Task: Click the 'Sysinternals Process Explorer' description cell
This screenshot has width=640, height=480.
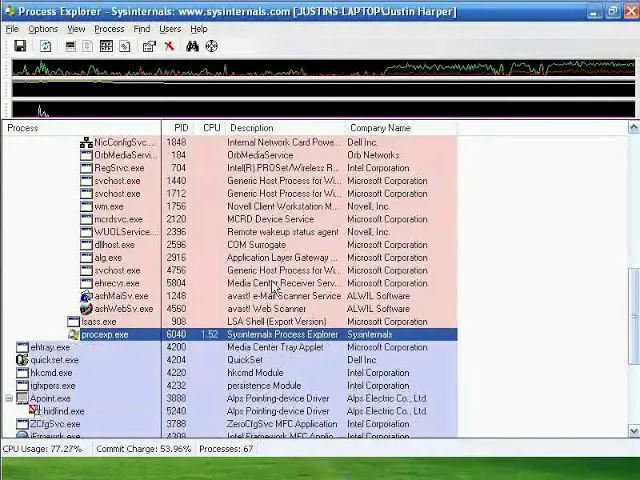Action: click(x=282, y=335)
